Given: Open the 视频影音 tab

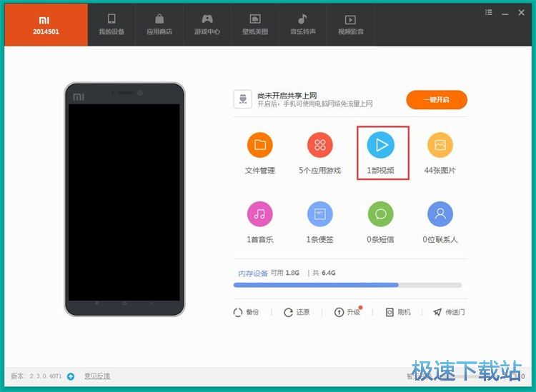Looking at the screenshot, I should tap(351, 25).
